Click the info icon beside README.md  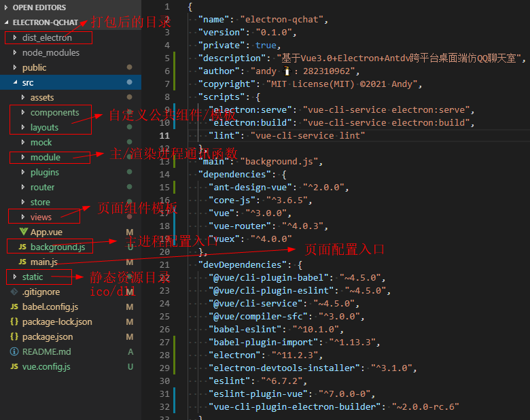pos(14,352)
